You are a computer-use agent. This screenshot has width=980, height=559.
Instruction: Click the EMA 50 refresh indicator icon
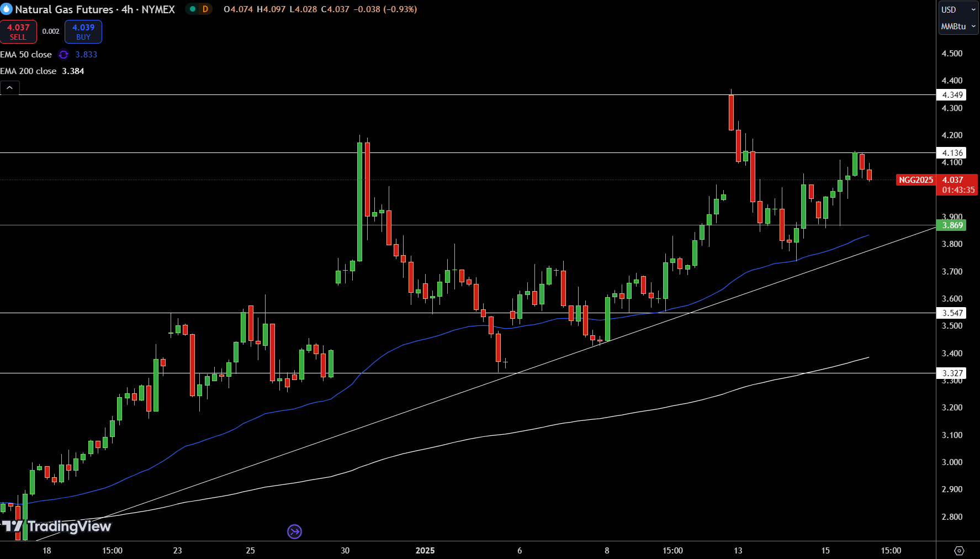pyautogui.click(x=63, y=54)
